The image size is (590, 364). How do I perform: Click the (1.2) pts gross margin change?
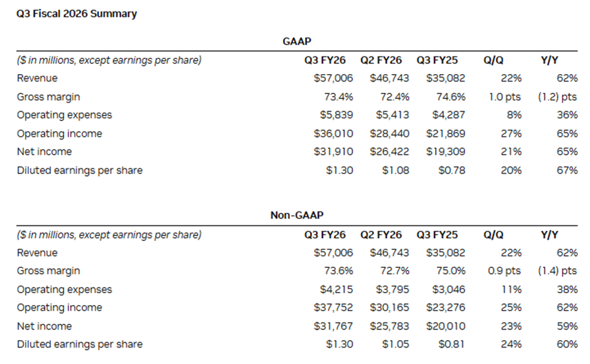557,97
